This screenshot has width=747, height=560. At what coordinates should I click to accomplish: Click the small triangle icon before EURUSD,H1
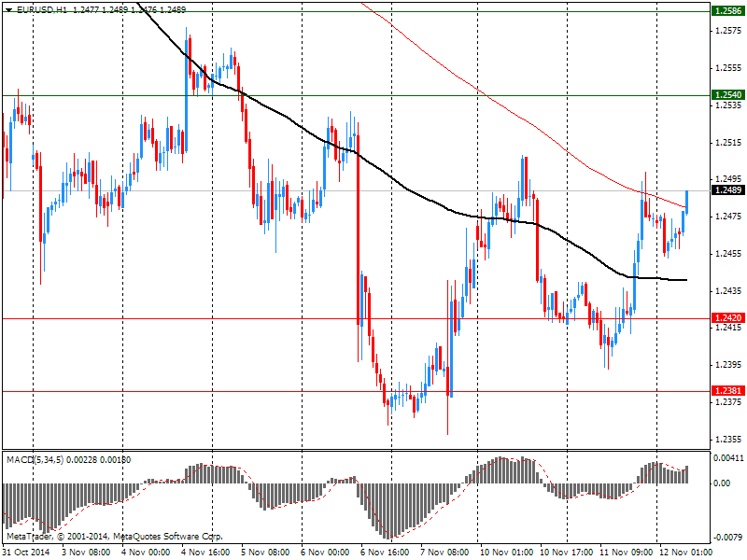click(9, 9)
